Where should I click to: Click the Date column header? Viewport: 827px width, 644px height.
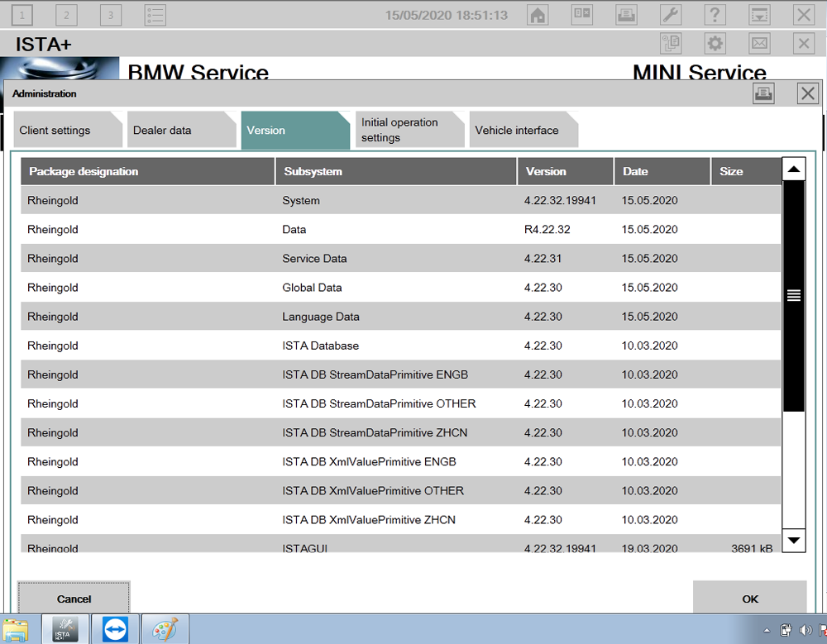point(662,171)
